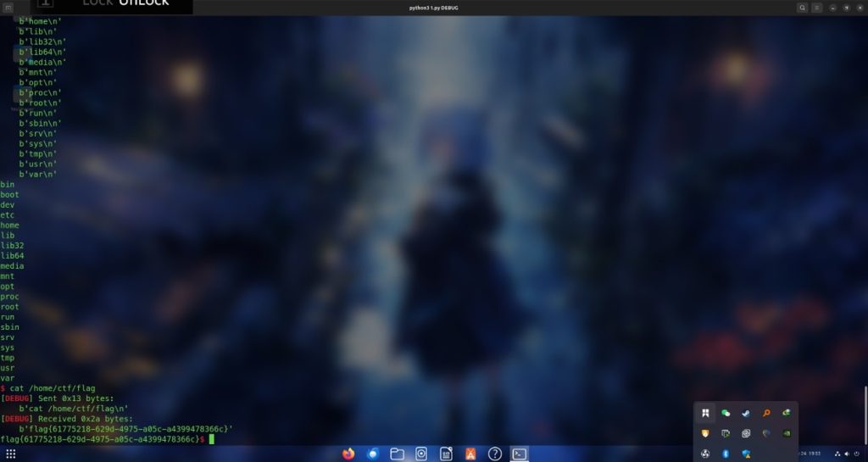Click the Thunderbird mail dock icon
Viewport: 868px width, 462px height.
(373, 454)
